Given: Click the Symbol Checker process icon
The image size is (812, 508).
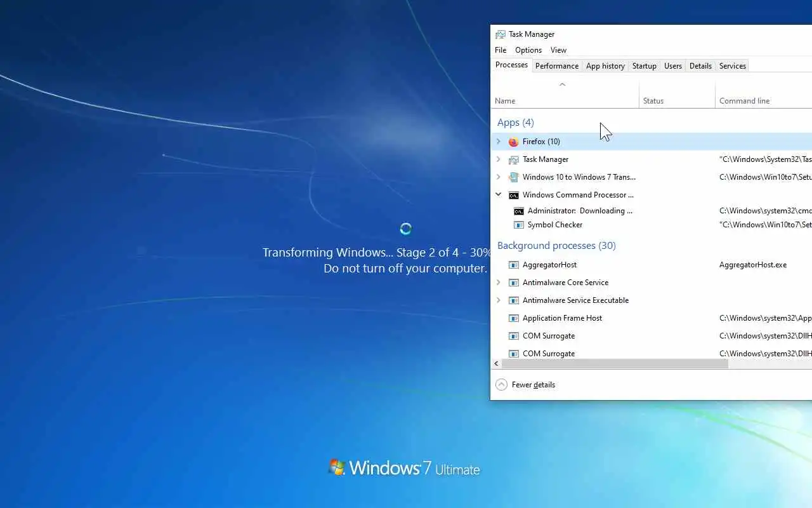Looking at the screenshot, I should pyautogui.click(x=519, y=225).
